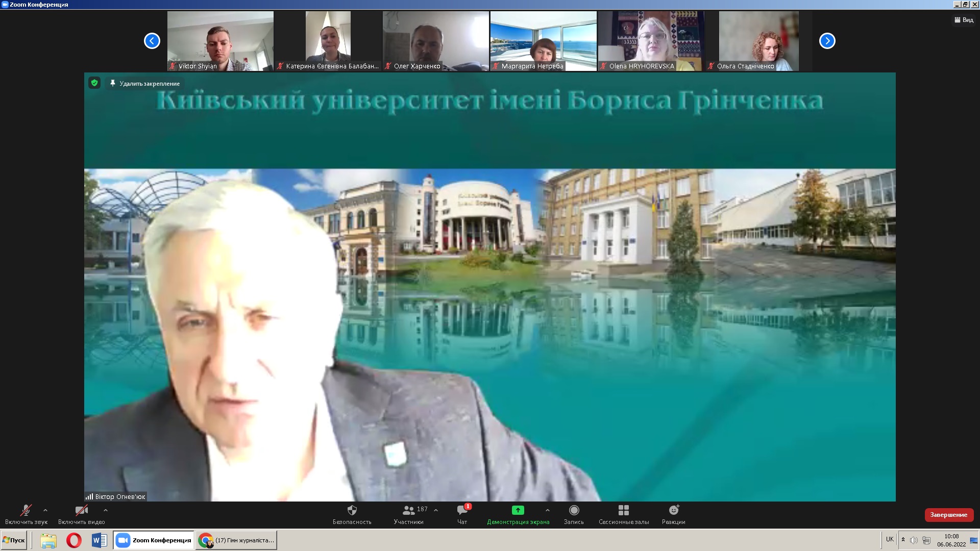Expand the audio options arrow
980x551 pixels.
(x=45, y=510)
